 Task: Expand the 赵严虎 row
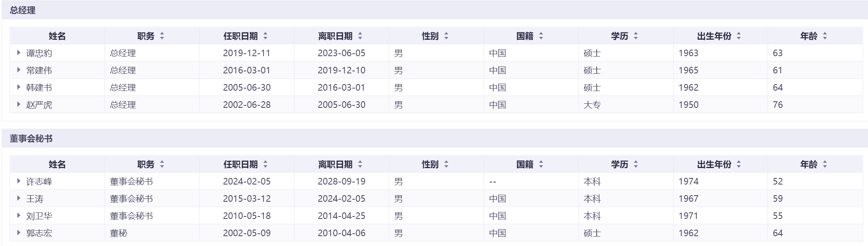click(19, 105)
